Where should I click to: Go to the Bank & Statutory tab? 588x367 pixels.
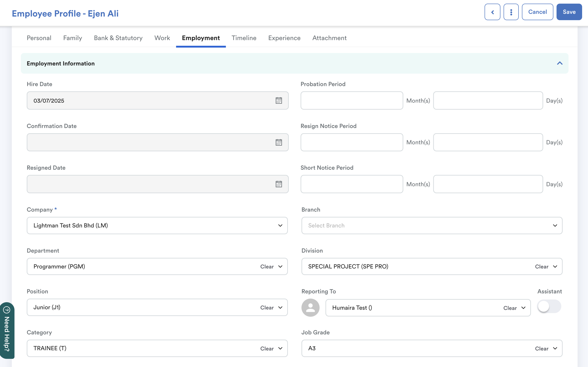[x=118, y=38]
